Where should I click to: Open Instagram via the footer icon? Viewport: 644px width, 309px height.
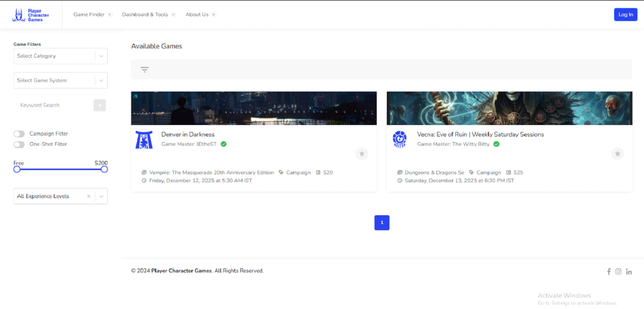tap(619, 271)
